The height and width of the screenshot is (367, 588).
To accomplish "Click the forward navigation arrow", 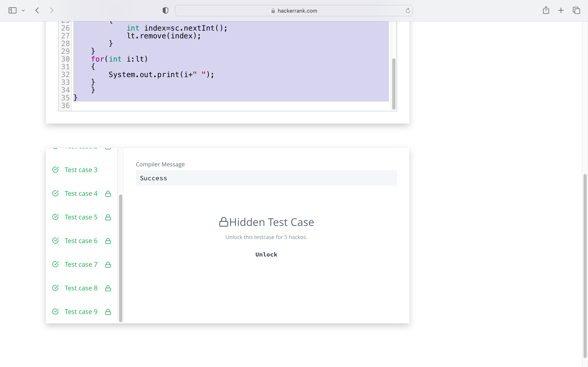I will (51, 10).
